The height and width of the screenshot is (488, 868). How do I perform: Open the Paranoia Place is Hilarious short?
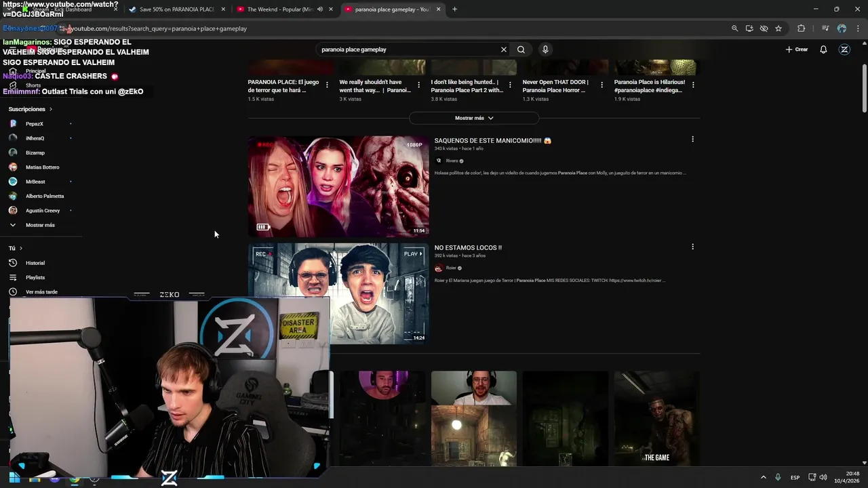pyautogui.click(x=650, y=86)
